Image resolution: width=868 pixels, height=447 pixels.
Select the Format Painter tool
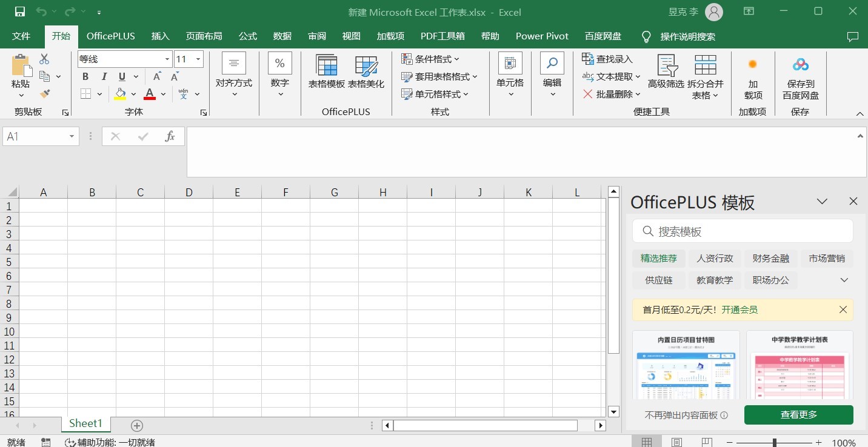tap(44, 94)
